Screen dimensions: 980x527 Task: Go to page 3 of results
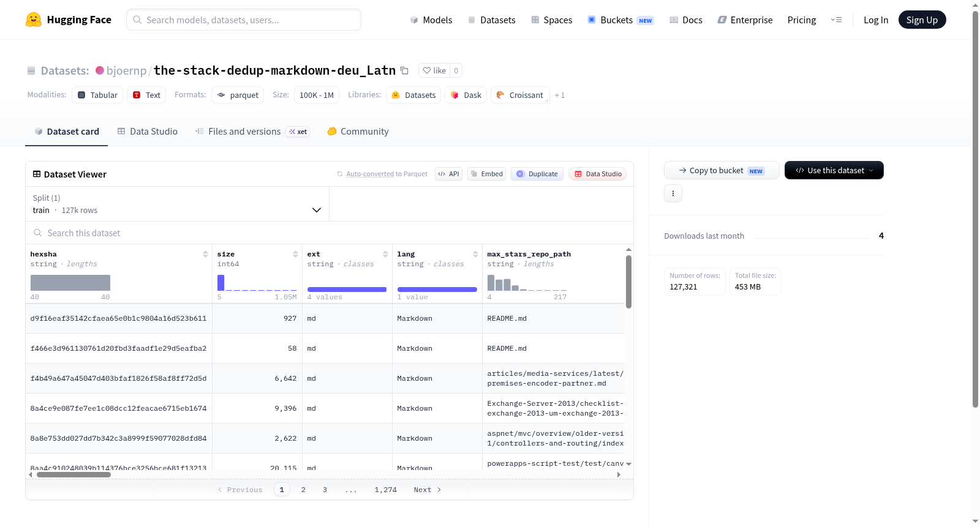[x=325, y=490]
